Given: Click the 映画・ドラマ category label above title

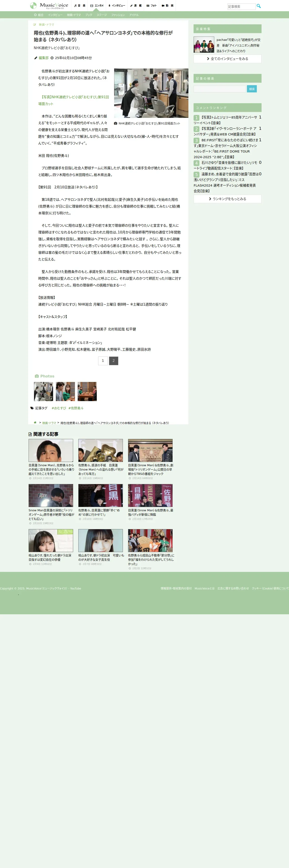Looking at the screenshot, I should (46, 25).
